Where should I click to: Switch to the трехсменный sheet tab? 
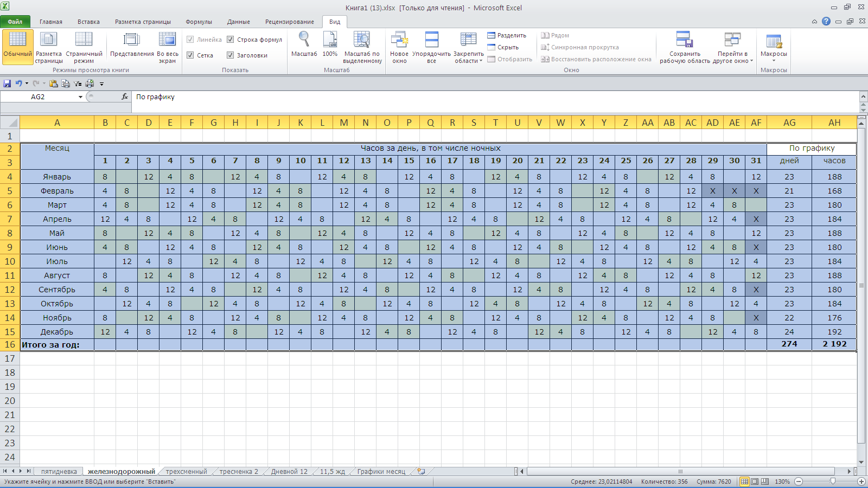pyautogui.click(x=186, y=472)
